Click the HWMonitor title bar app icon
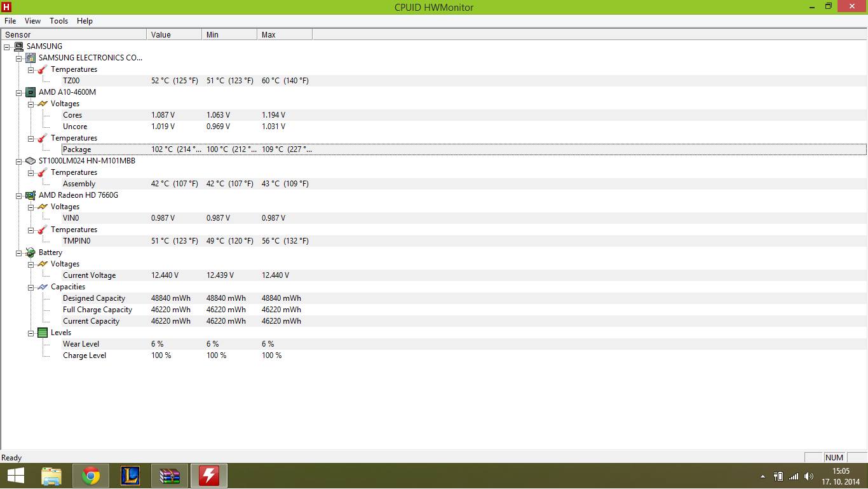The image size is (868, 489). coord(7,7)
